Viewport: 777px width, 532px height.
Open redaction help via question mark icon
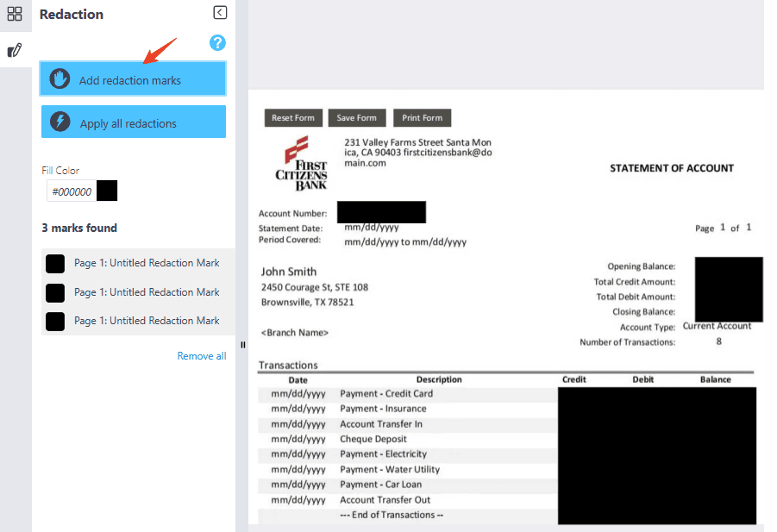pos(217,42)
